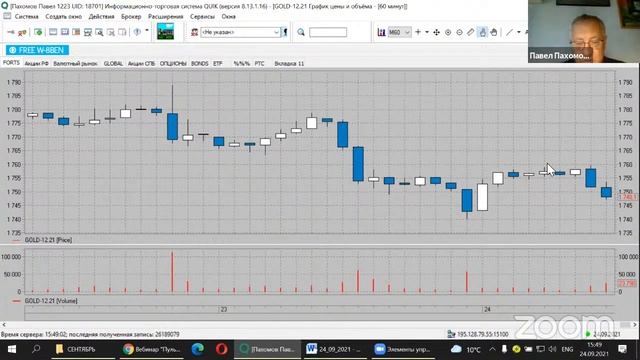This screenshot has width=640, height=360.
Task: Click the magnifier search icon
Action: click(301, 32)
